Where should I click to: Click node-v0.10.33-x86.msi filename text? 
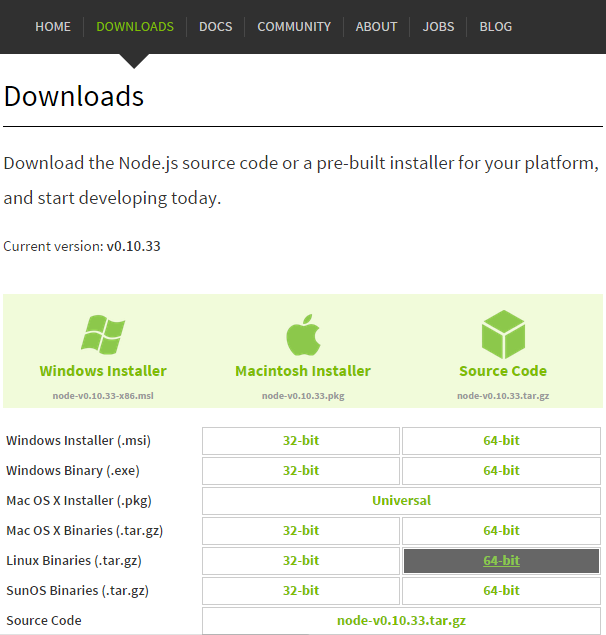(103, 396)
